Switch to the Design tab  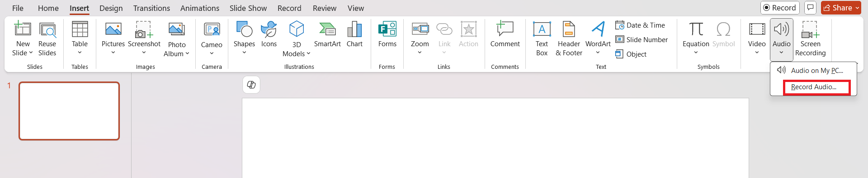111,8
